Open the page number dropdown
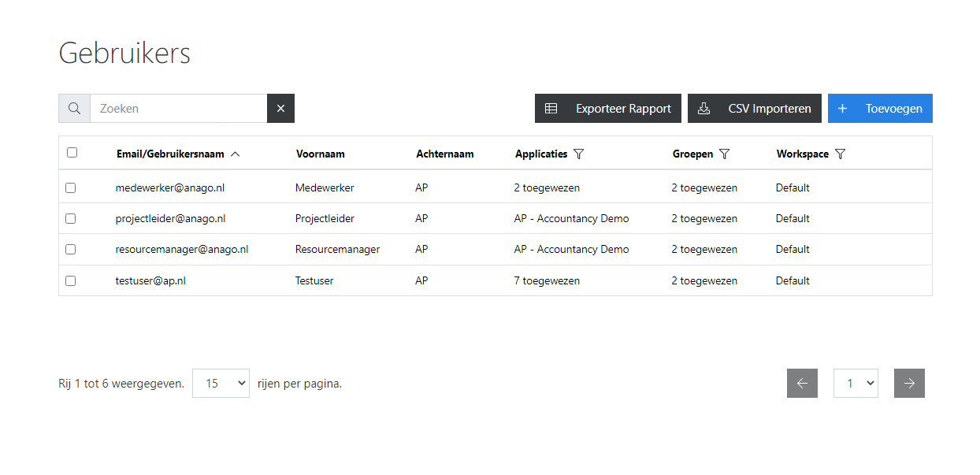 pos(856,384)
